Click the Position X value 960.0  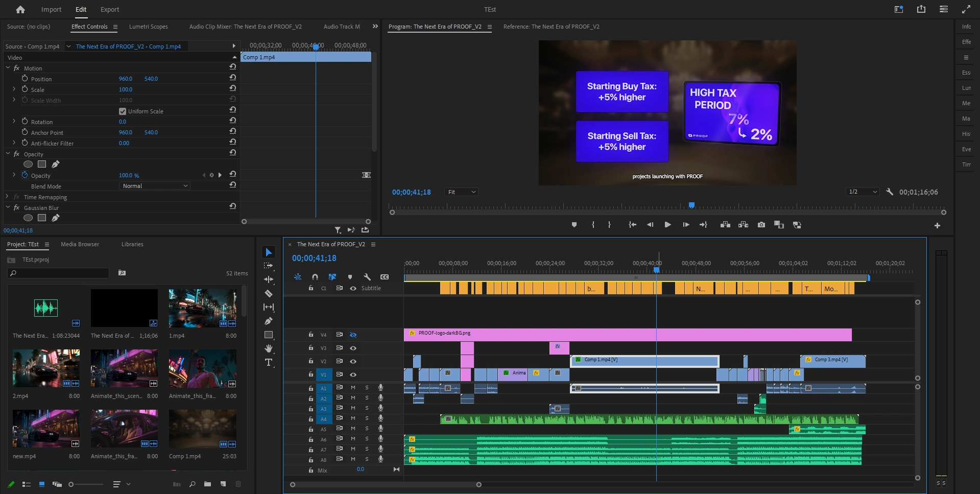125,79
